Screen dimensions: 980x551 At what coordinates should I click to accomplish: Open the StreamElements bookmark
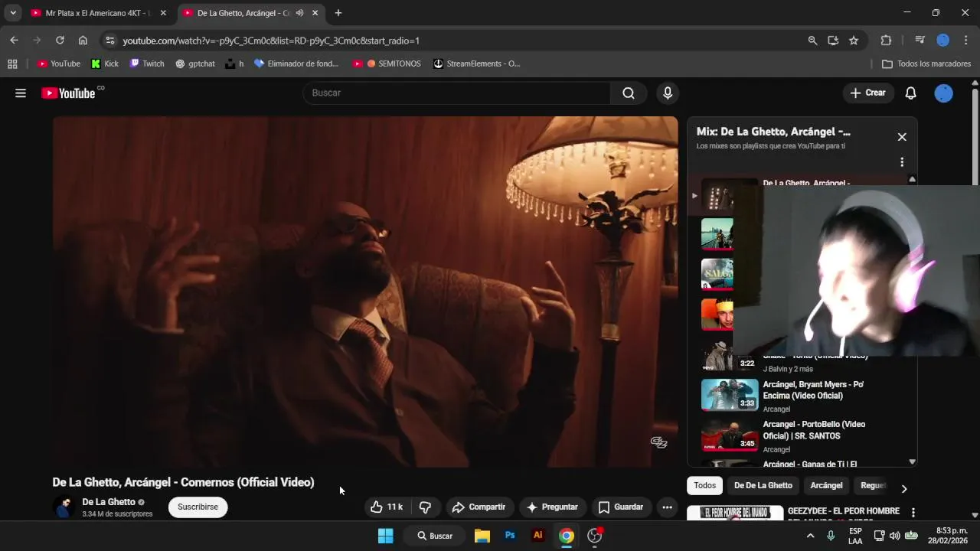click(476, 64)
